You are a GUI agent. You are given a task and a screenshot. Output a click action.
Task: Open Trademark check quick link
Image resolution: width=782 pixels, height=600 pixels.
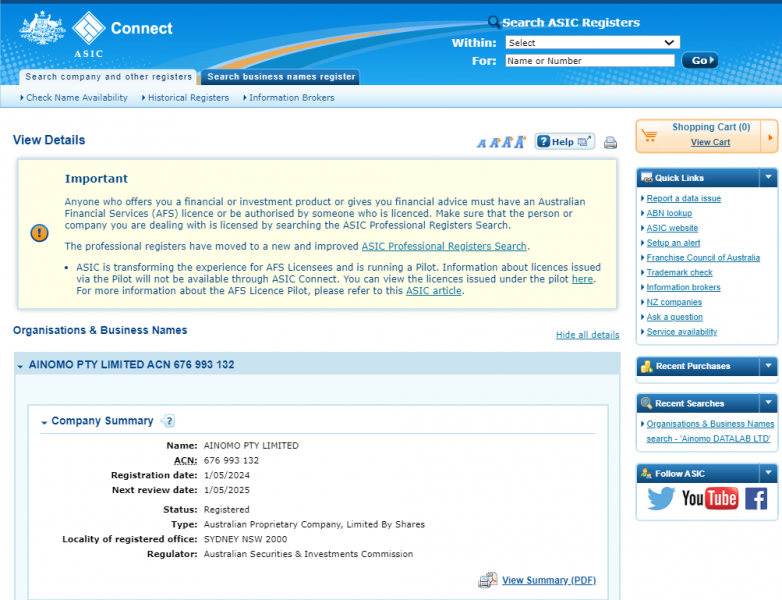coord(679,272)
